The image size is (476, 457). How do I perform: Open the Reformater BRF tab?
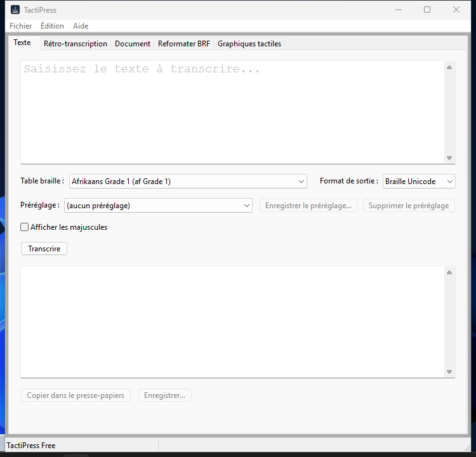(184, 44)
